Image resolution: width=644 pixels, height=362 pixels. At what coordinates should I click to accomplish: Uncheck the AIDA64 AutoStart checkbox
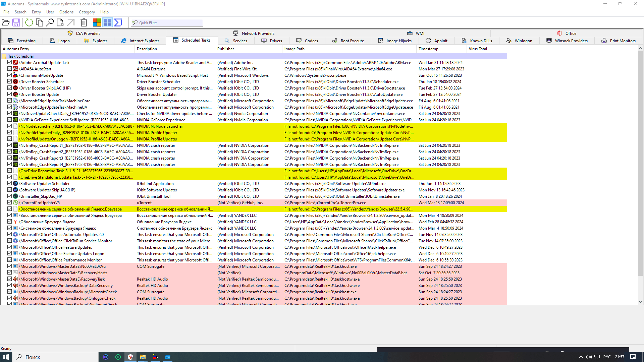click(10, 69)
